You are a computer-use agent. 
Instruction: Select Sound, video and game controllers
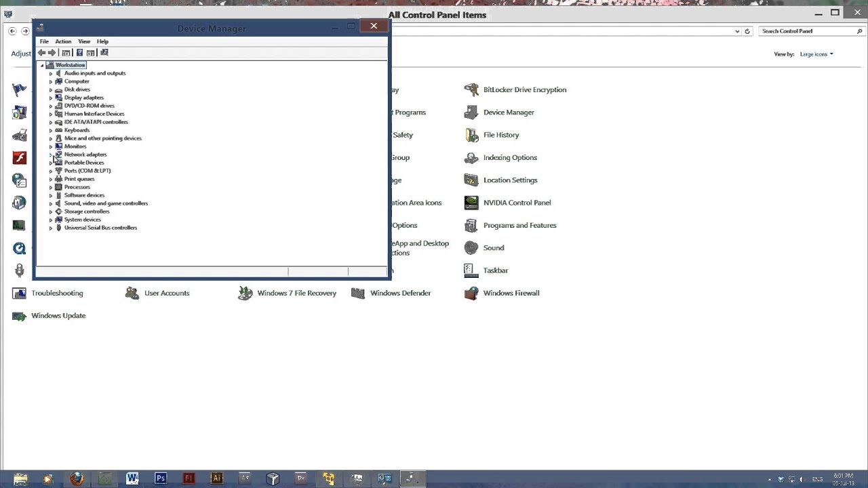(x=106, y=203)
